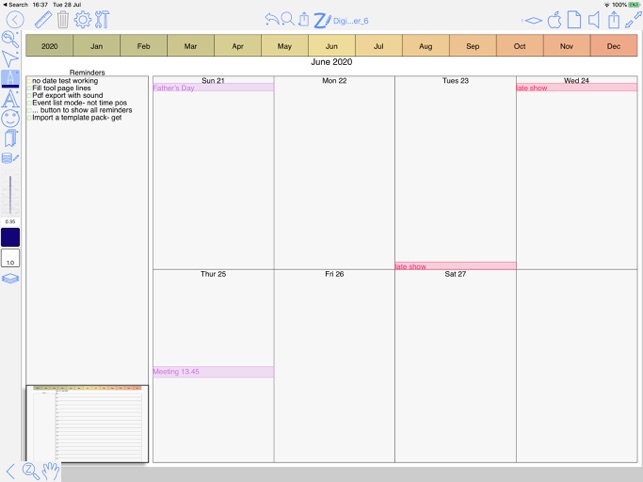Select the arrow pointer selection tool
Viewport: 643px width, 482px height.
tap(10, 59)
